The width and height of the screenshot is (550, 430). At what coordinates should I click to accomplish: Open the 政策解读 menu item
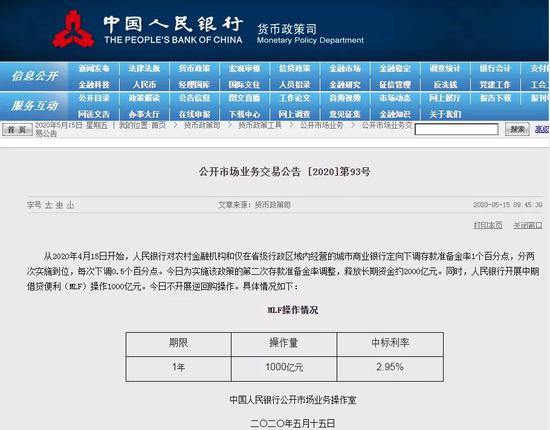click(144, 98)
